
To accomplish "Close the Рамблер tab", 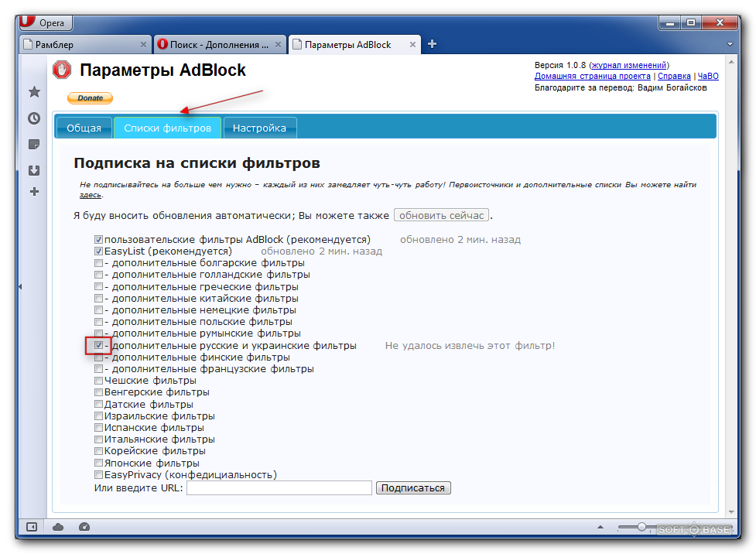I will click(143, 44).
